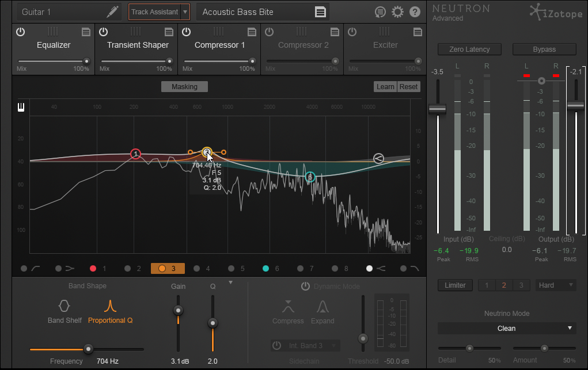Click the input gain fader handle
Screen dimensions: 588x370
click(437, 109)
